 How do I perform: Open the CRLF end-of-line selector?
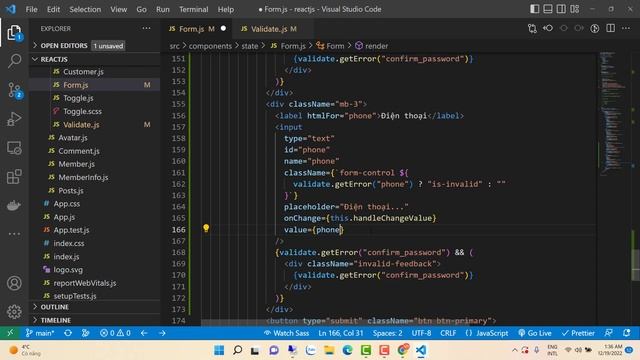pyautogui.click(x=448, y=333)
